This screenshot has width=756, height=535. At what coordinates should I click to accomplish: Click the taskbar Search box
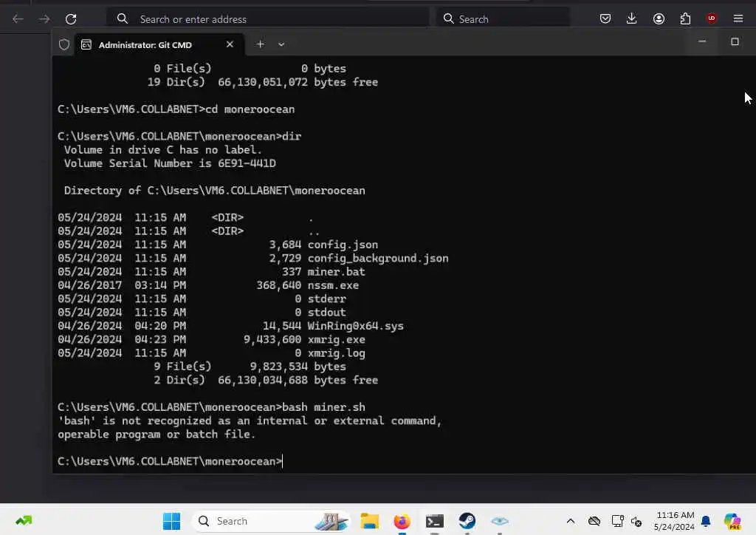(x=271, y=521)
